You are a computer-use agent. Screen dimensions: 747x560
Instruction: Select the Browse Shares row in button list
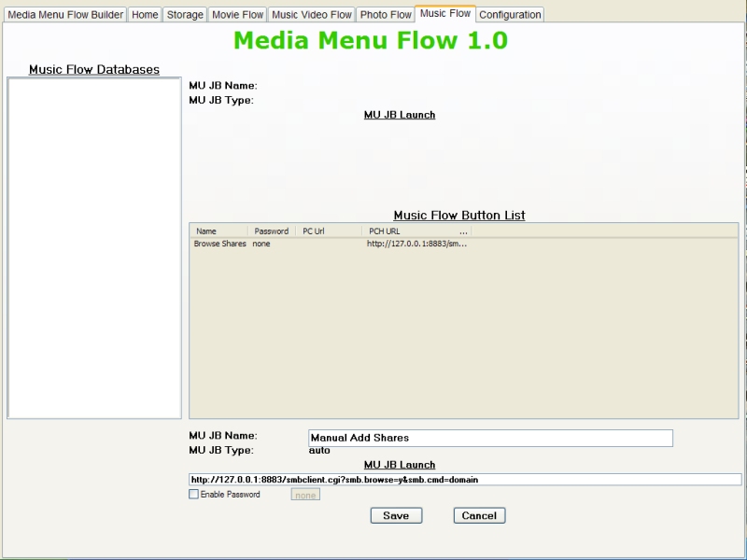click(x=220, y=244)
